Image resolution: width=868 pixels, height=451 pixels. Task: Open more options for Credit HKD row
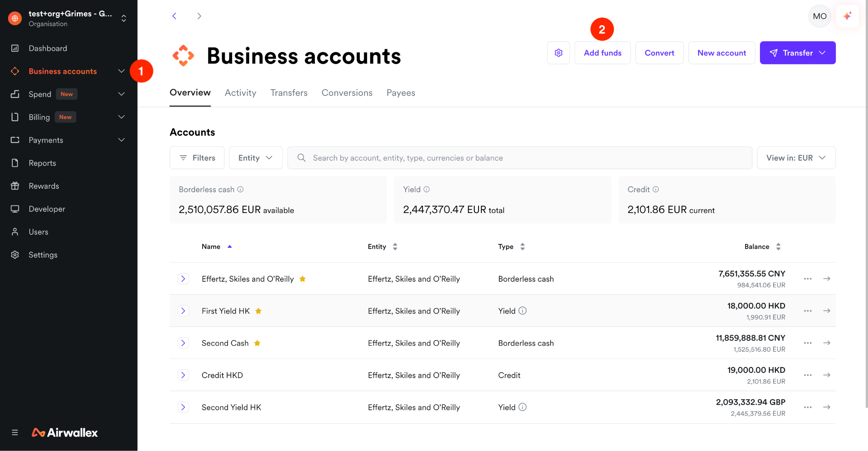(x=808, y=375)
